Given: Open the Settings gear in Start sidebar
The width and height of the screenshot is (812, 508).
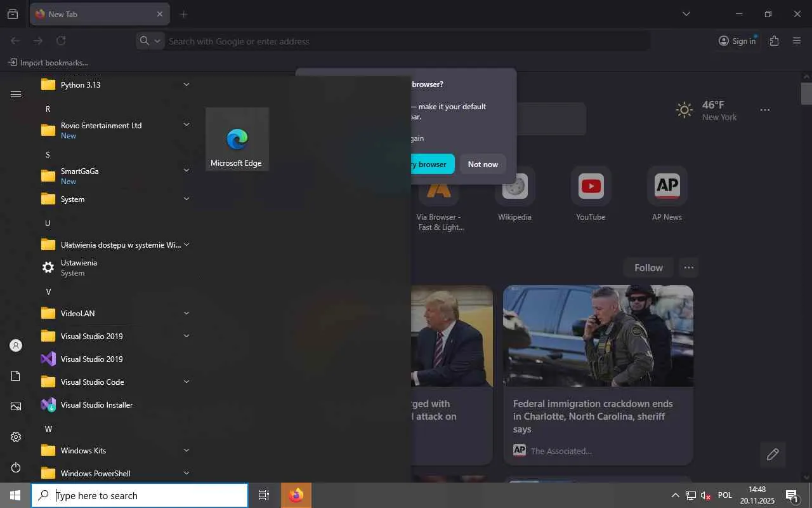Looking at the screenshot, I should [x=16, y=437].
